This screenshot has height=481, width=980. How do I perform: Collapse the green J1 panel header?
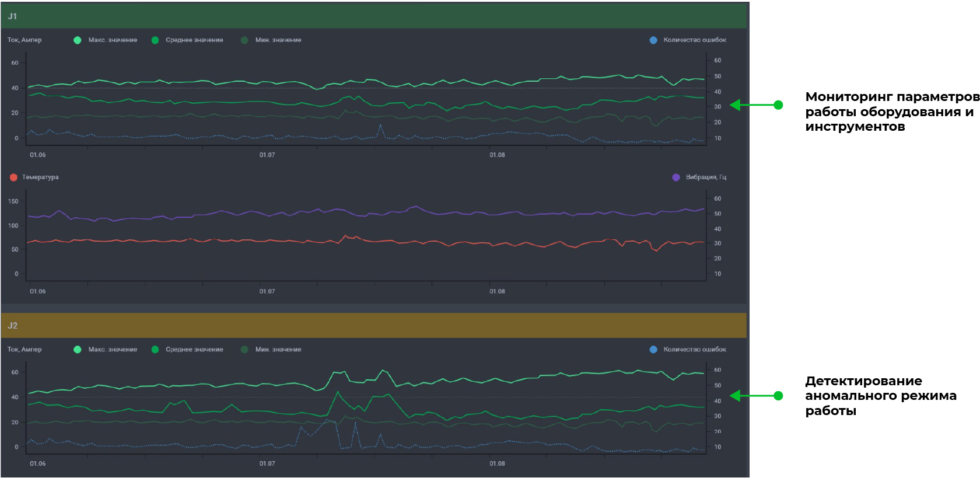373,16
